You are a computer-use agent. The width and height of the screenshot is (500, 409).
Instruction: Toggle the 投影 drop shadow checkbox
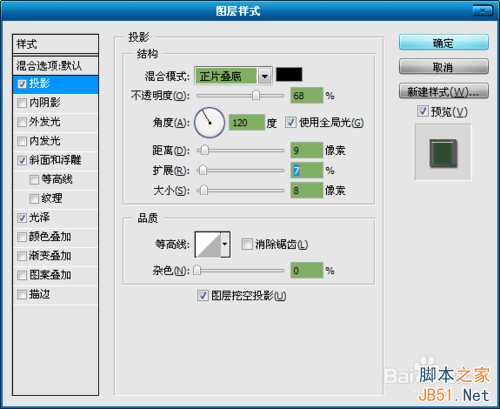(x=22, y=84)
